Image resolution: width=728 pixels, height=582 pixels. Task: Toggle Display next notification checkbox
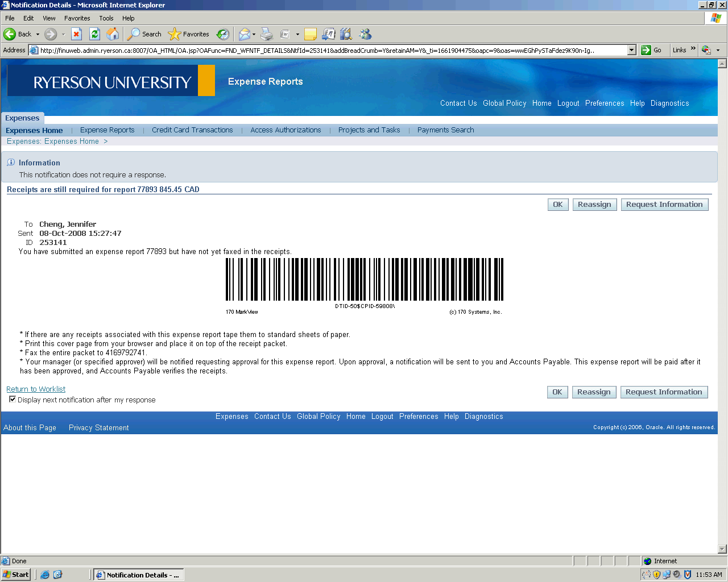[13, 400]
